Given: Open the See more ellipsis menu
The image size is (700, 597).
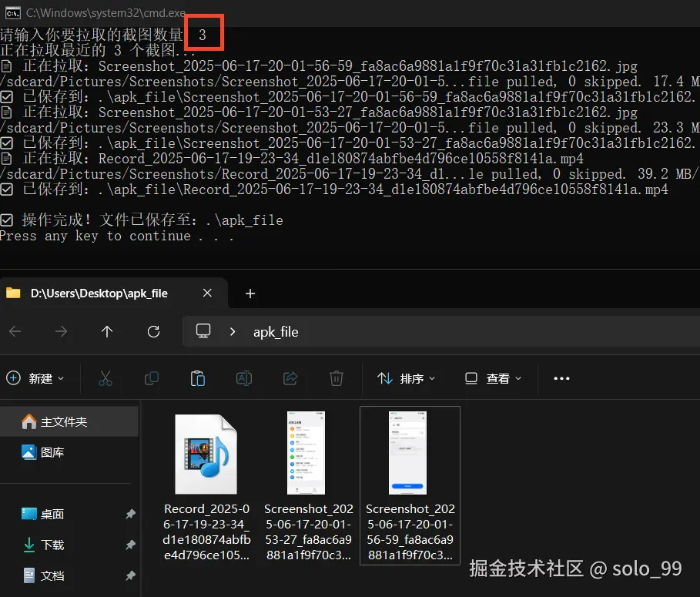Looking at the screenshot, I should pos(561,378).
